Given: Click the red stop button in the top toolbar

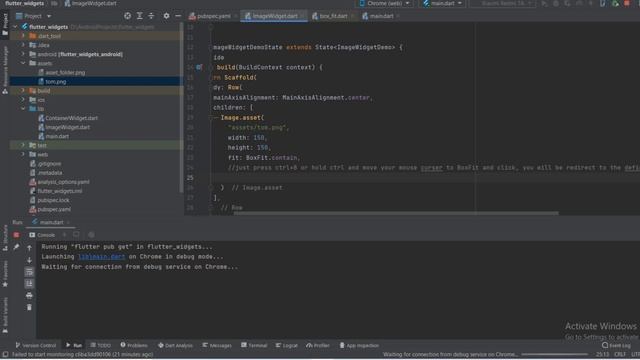Looking at the screenshot, I should pyautogui.click(x=627, y=4).
